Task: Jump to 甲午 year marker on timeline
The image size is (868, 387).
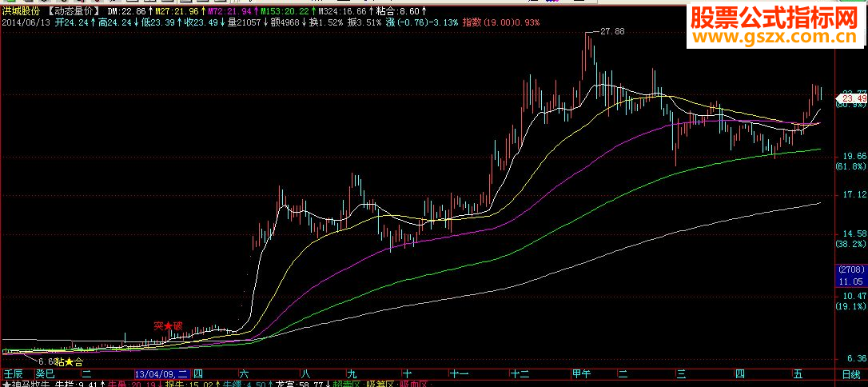Action: (582, 374)
